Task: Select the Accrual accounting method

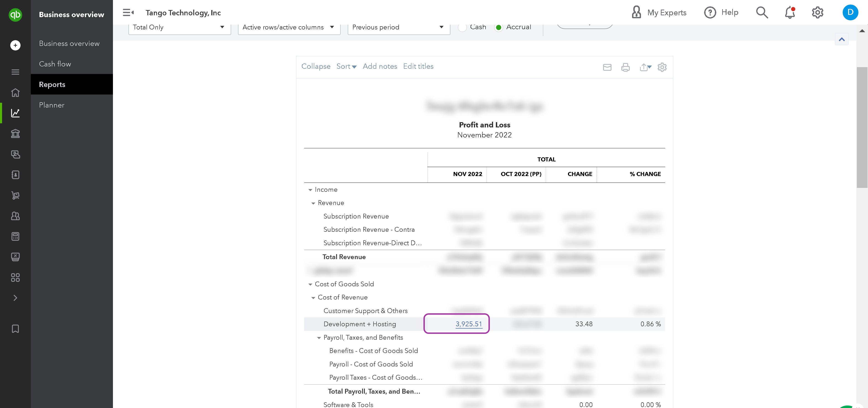Action: pyautogui.click(x=498, y=27)
